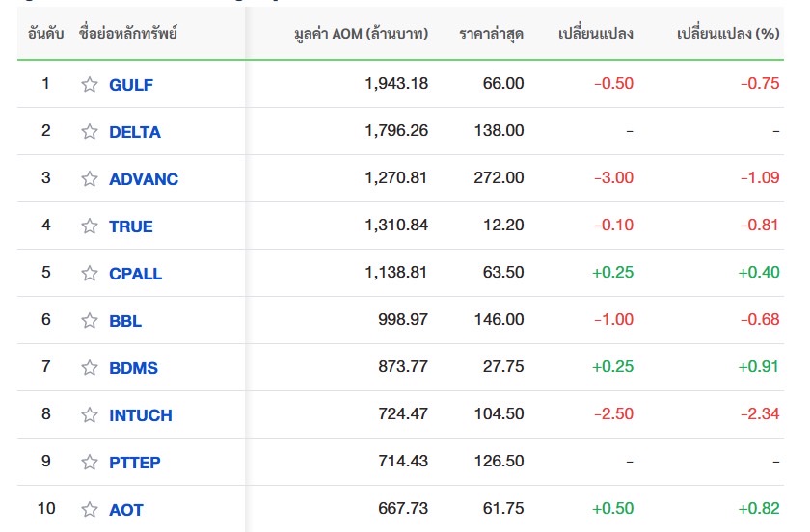Click INTUCH percent change -2.34
This screenshot has width=810, height=532.
[x=760, y=414]
